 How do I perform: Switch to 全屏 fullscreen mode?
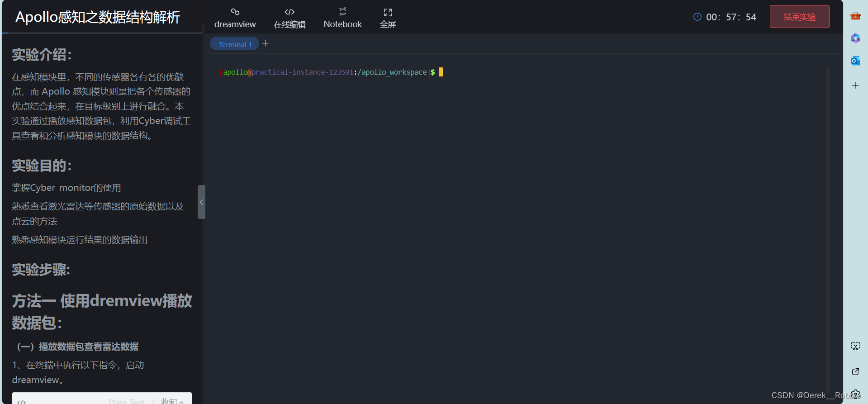[388, 18]
